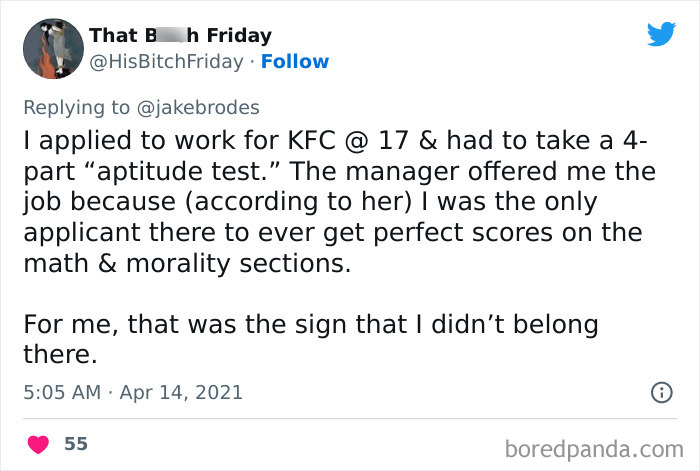Open the info circle icon

click(x=660, y=393)
